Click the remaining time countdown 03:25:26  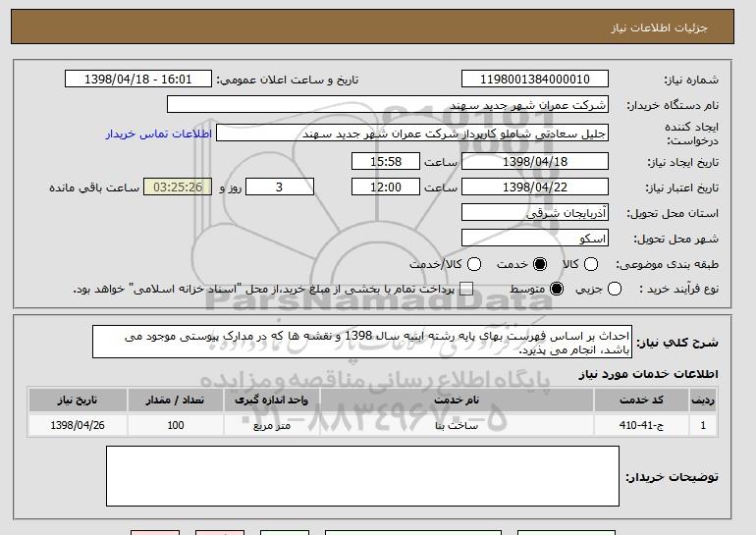coord(178,187)
